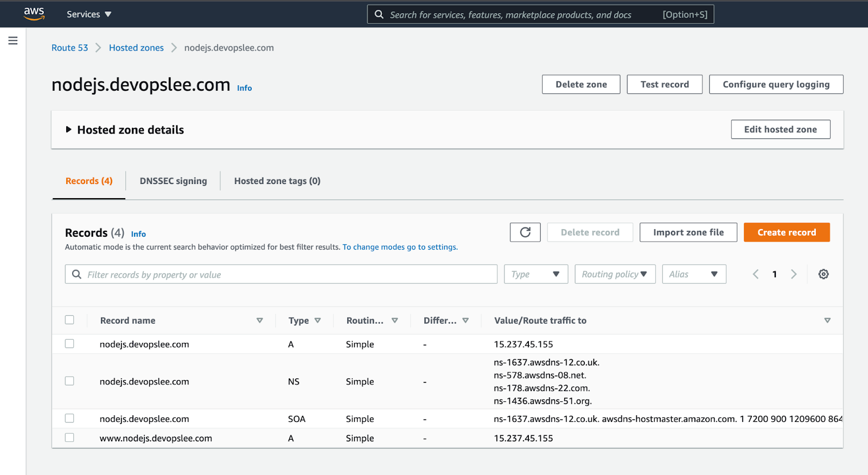Click the AWS logo home icon

click(x=34, y=14)
